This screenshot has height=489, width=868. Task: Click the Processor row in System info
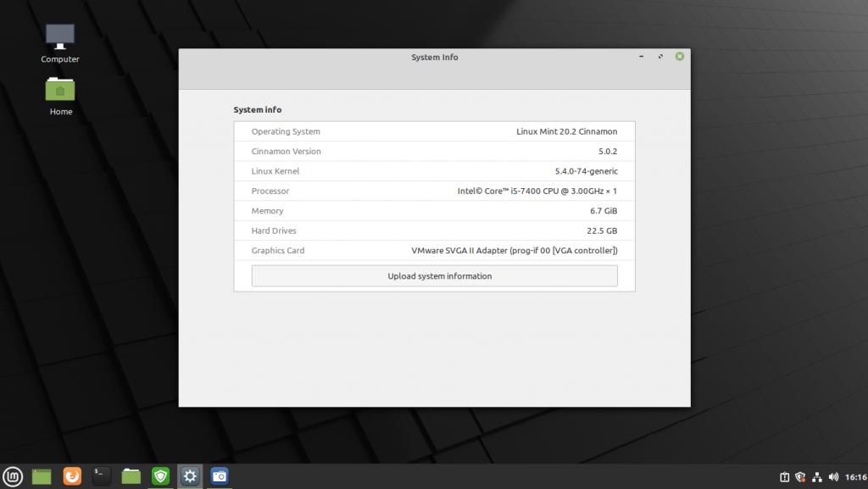(x=434, y=192)
